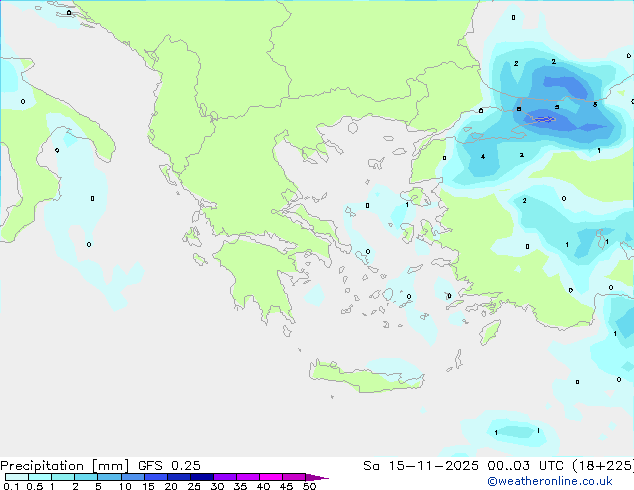Select the "00..03 UTC" time range text

click(525, 466)
